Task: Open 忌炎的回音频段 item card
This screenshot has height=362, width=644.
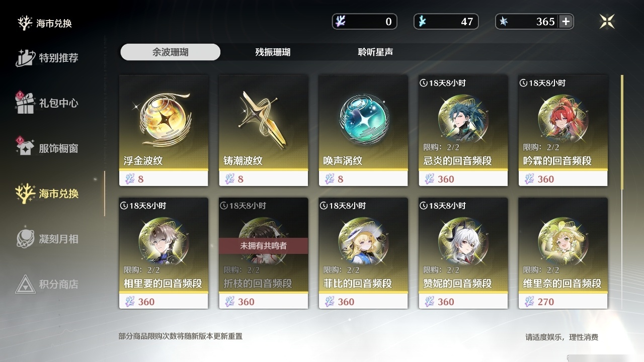Action: [463, 131]
